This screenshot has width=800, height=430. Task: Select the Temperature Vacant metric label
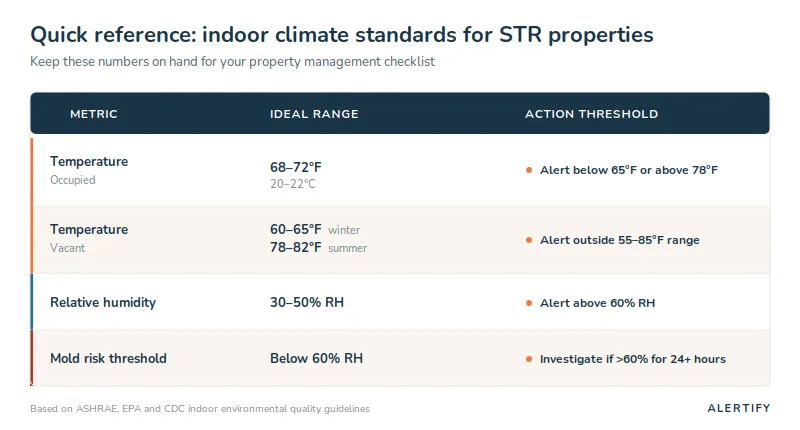tap(89, 238)
